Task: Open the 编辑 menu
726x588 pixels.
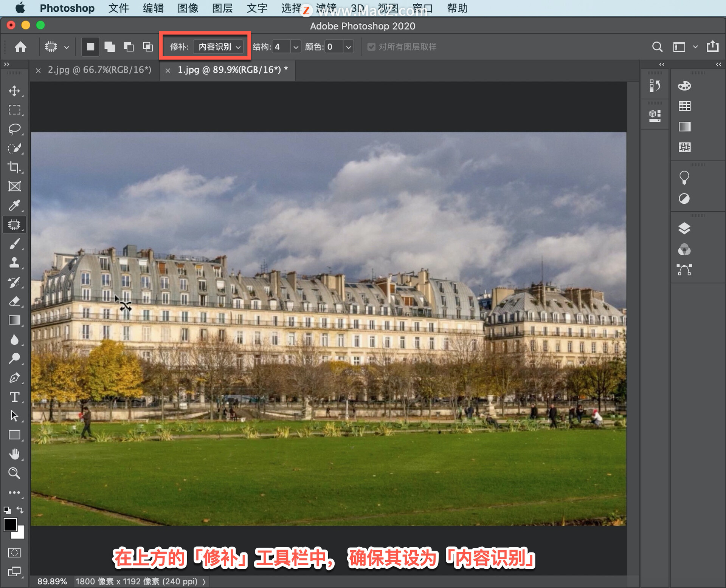Action: pyautogui.click(x=153, y=8)
